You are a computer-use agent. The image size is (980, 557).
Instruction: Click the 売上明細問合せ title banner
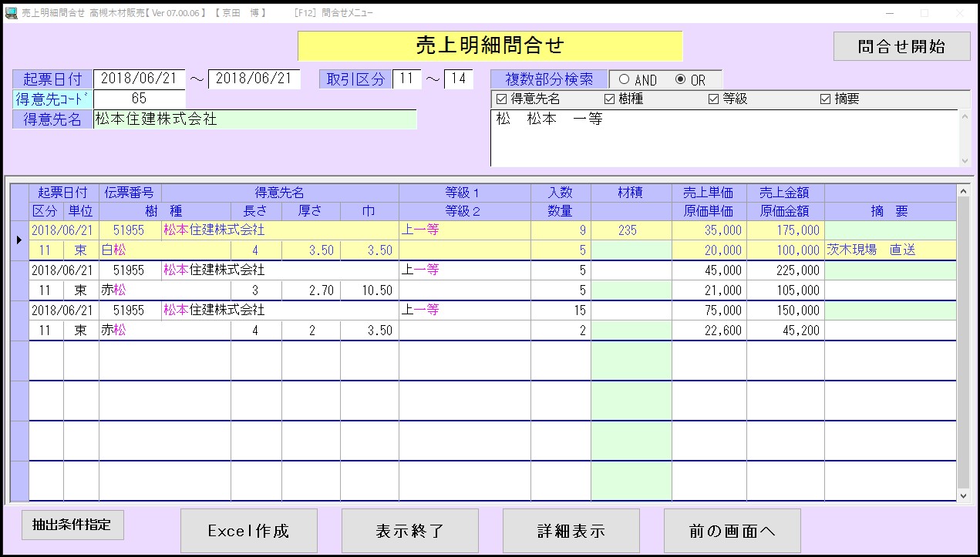pyautogui.click(x=490, y=46)
